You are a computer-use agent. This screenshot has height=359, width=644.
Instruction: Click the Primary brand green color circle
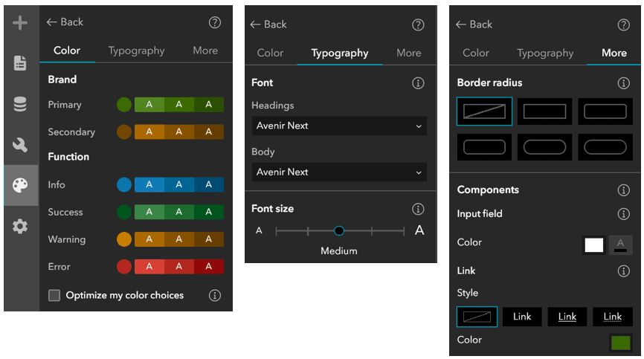pyautogui.click(x=124, y=105)
